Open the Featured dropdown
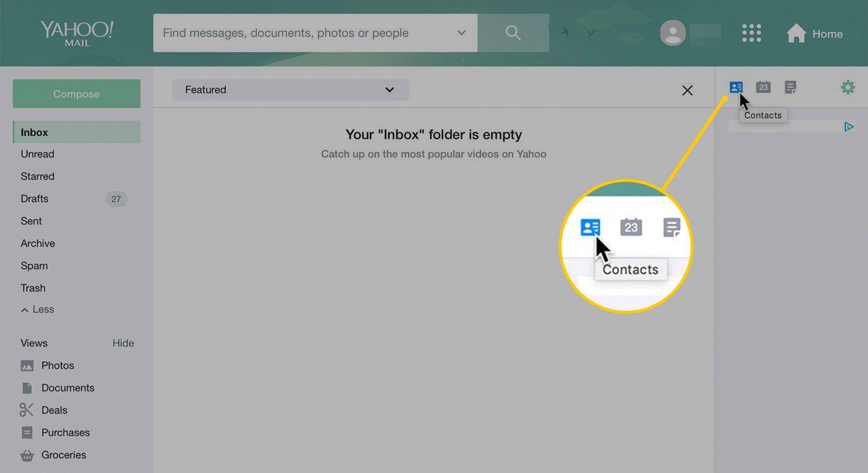 click(290, 90)
